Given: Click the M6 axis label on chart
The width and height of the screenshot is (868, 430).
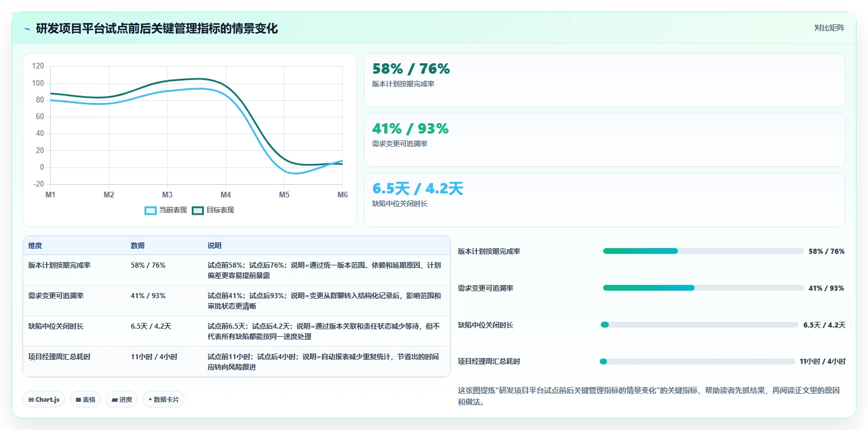Looking at the screenshot, I should (342, 195).
